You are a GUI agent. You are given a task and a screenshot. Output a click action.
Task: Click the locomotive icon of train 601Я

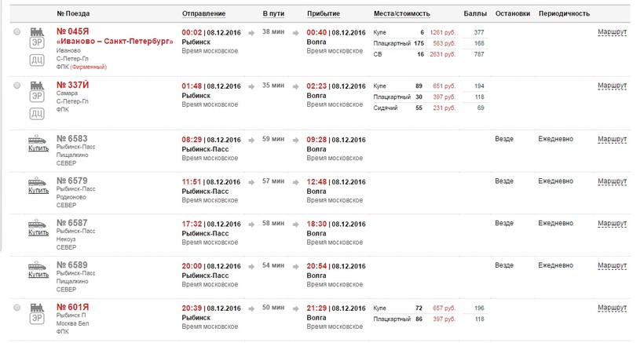(37, 307)
